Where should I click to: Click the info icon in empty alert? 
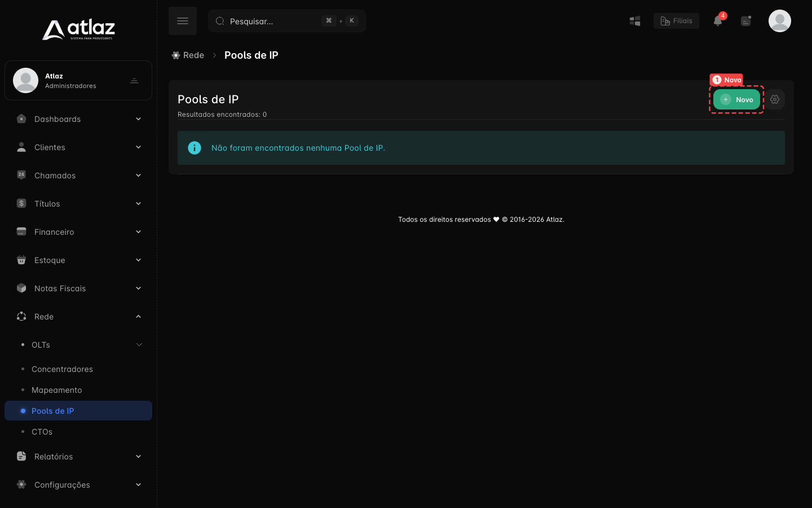(195, 148)
